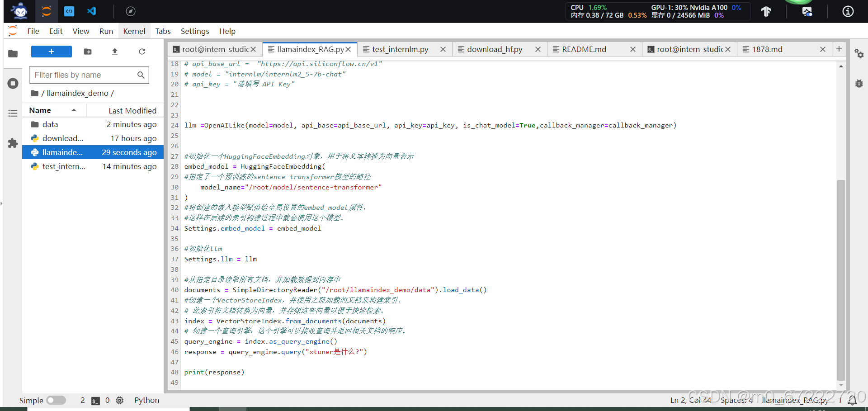Open the property inspector gear on right side
The image size is (868, 411).
859,53
